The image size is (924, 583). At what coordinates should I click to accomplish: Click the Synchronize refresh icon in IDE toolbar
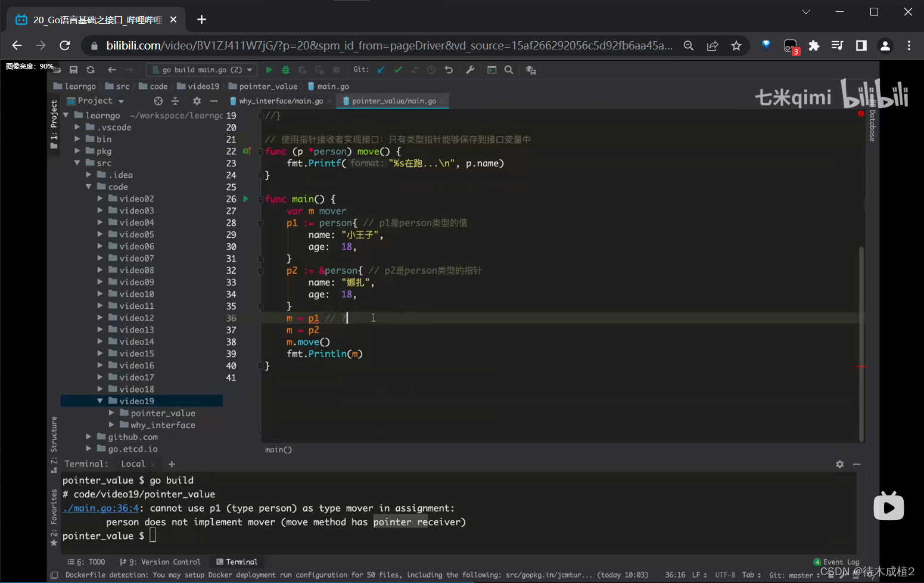click(91, 70)
